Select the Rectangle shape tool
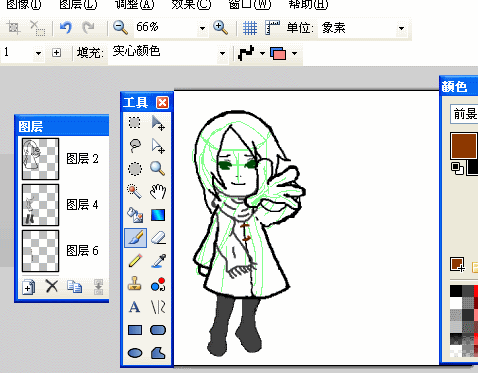Image resolution: width=478 pixels, height=373 pixels. [135, 330]
